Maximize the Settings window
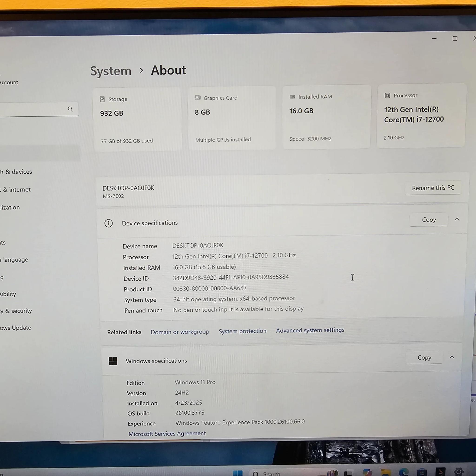This screenshot has height=476, width=476. coord(455,39)
